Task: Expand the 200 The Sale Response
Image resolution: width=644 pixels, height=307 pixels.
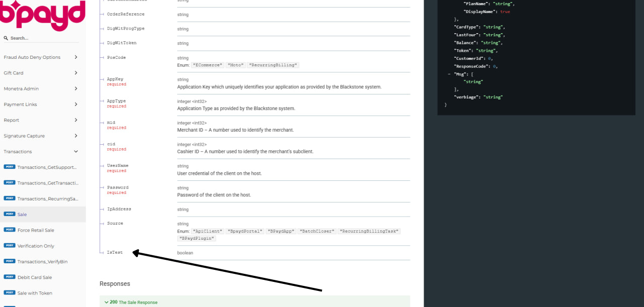Action: tap(255, 302)
